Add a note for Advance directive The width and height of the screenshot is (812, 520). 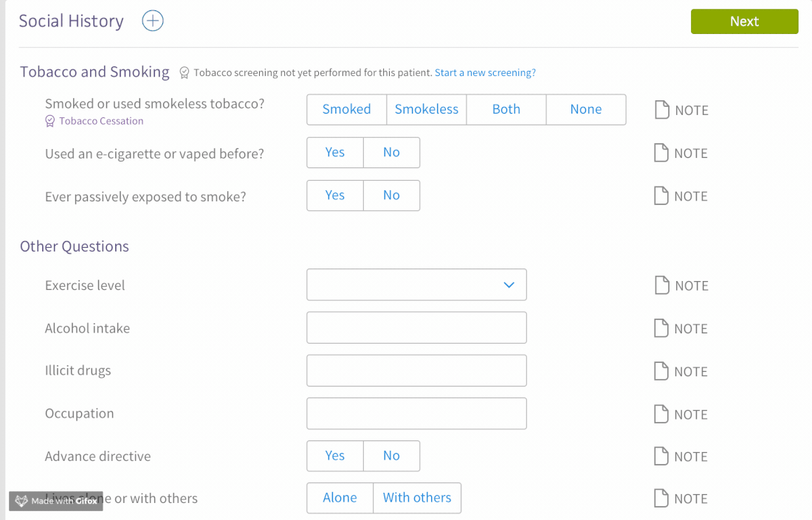(661, 456)
